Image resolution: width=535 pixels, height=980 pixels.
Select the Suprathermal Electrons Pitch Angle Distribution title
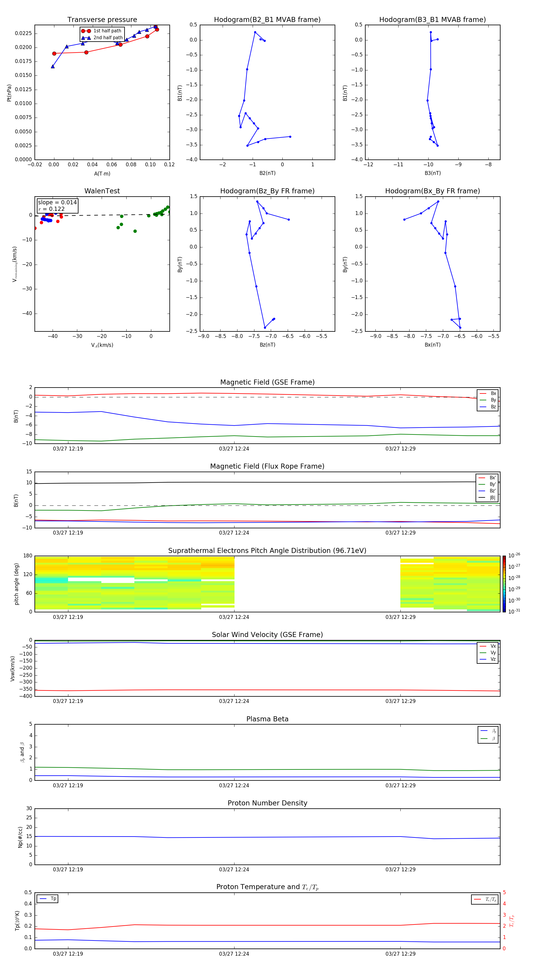[x=267, y=551]
